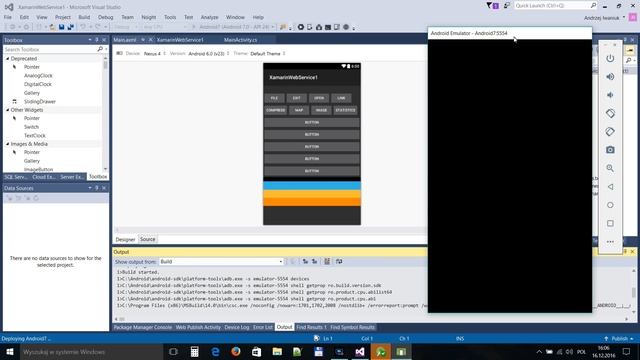Viewport: 640px width, 360px height.
Task: Open File Explorer from the taskbar
Action: click(277, 351)
